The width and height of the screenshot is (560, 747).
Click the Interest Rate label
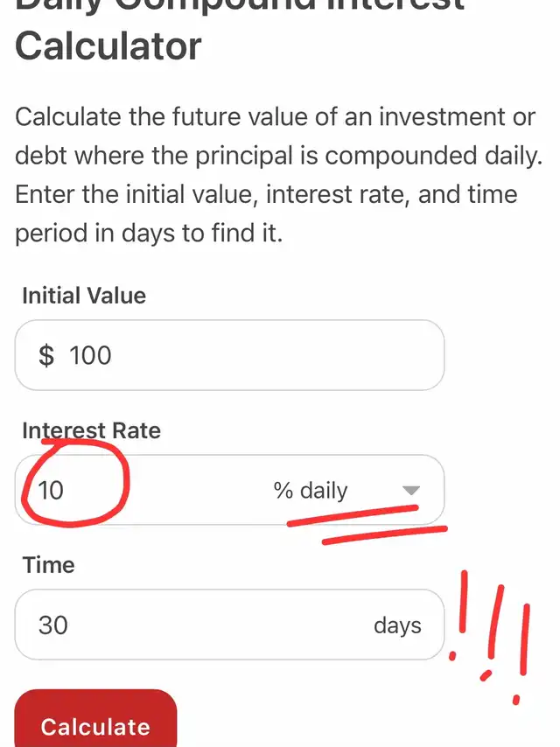92,430
